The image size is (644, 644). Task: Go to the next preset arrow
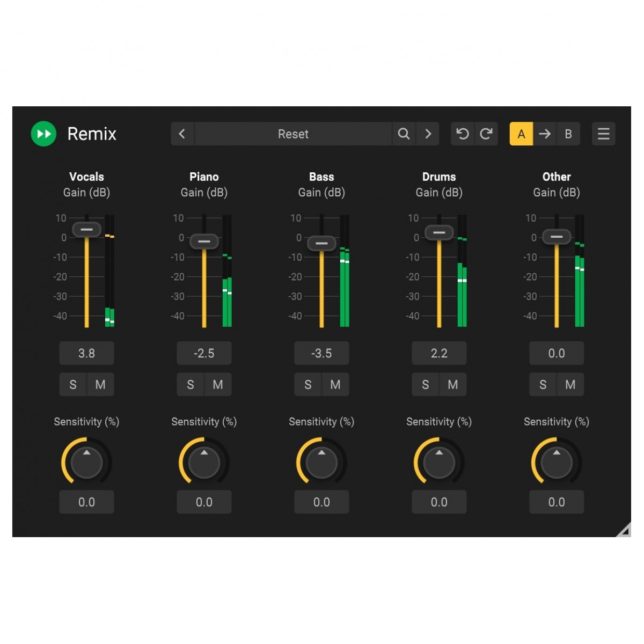coord(428,134)
